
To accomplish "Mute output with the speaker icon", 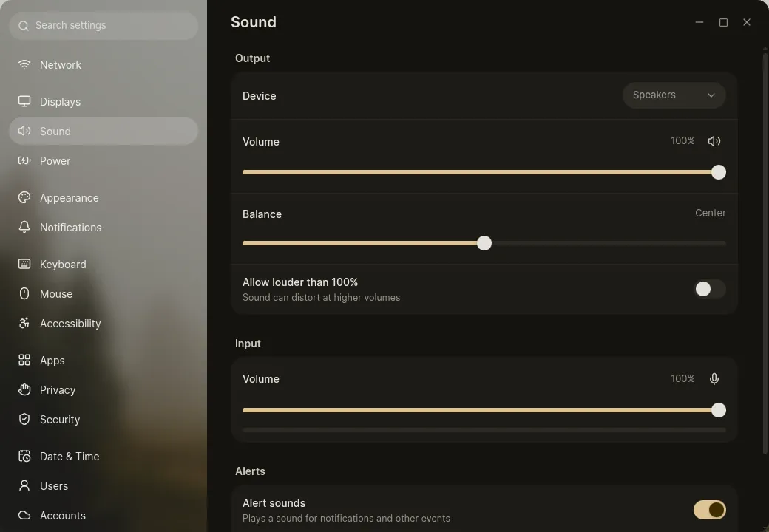I will click(x=714, y=141).
